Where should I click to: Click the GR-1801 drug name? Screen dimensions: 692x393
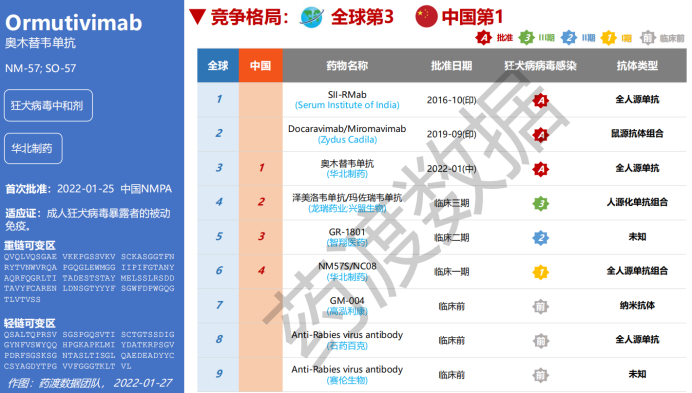tap(347, 232)
